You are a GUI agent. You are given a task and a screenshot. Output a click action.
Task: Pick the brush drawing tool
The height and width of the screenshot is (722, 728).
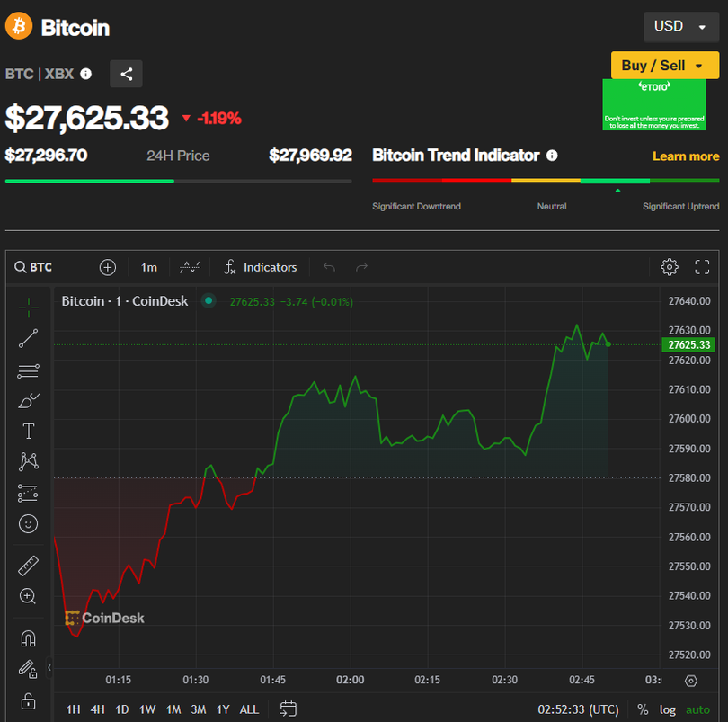pyautogui.click(x=29, y=400)
